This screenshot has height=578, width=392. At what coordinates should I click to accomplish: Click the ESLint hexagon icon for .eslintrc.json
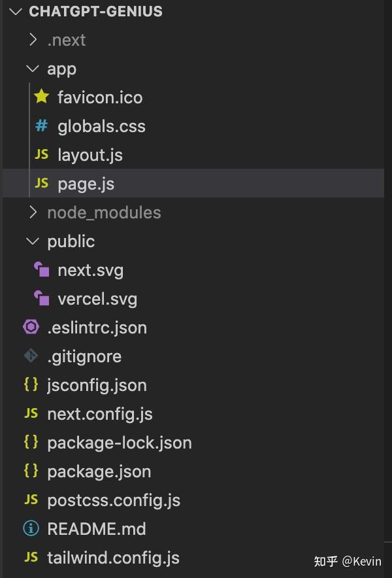[x=31, y=328]
